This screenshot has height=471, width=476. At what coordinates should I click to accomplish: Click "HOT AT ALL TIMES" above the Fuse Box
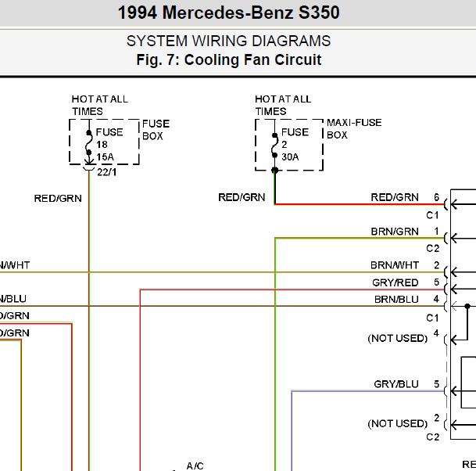(99, 105)
